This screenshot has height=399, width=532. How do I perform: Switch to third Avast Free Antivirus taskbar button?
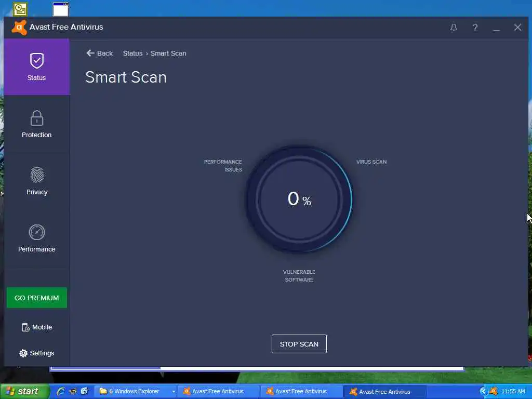coord(384,391)
